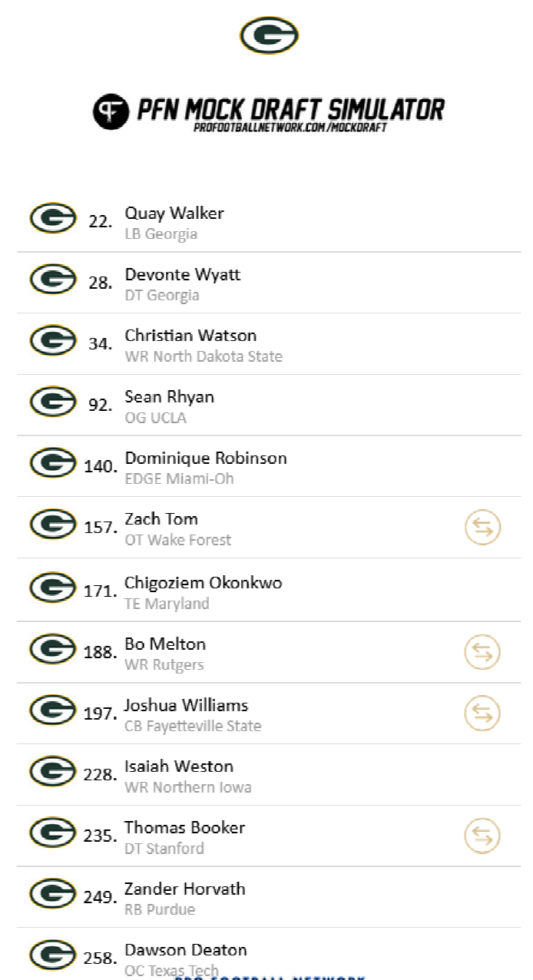533x980 pixels.
Task: Click the team logo beside pick 249
Action: (53, 894)
